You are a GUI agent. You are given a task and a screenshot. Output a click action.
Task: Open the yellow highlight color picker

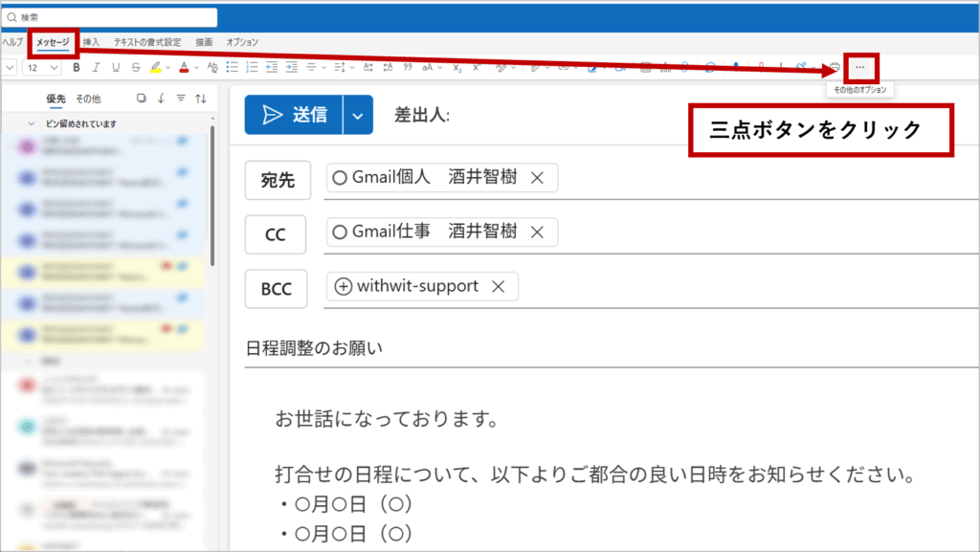point(169,68)
